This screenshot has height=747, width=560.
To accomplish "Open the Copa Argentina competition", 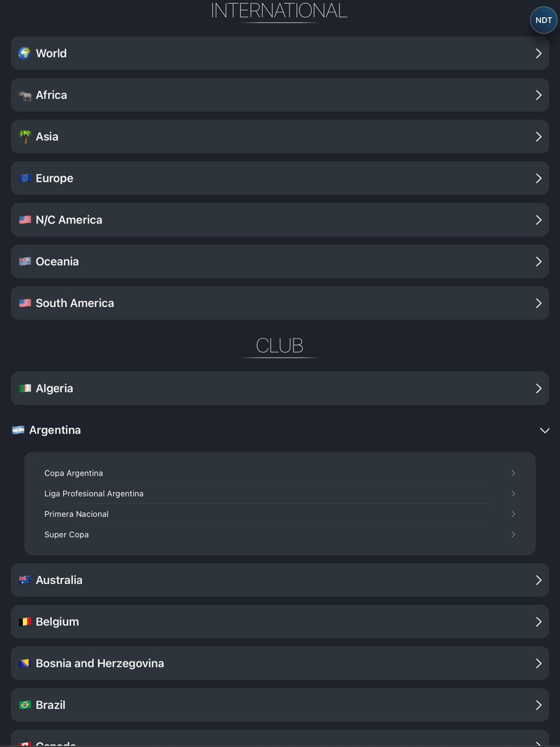I will [x=74, y=473].
